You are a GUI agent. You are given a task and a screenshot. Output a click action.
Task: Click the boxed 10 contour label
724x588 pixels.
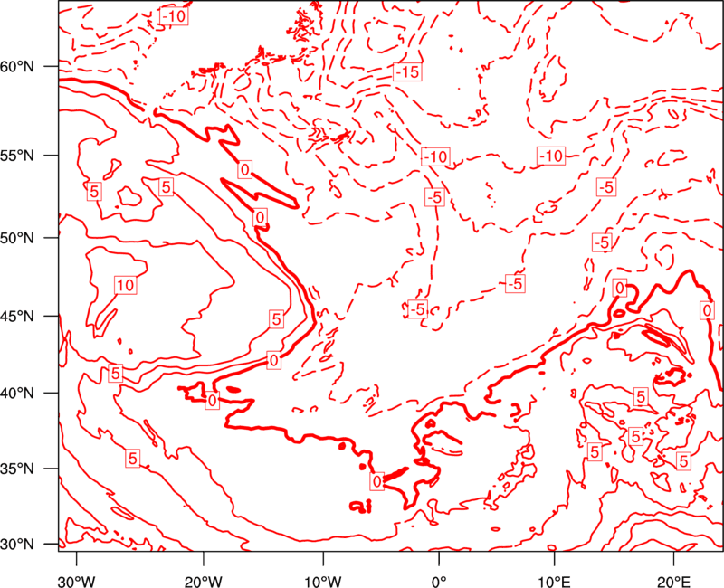tap(126, 285)
